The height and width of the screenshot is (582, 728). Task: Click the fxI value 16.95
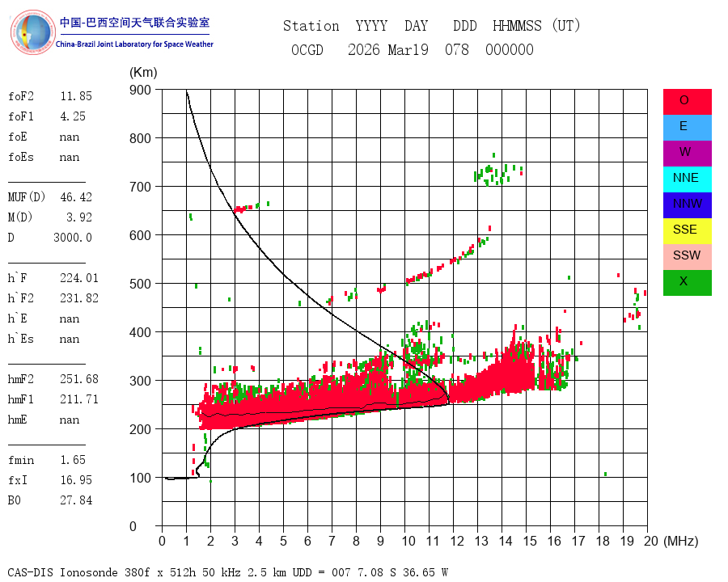click(x=76, y=480)
